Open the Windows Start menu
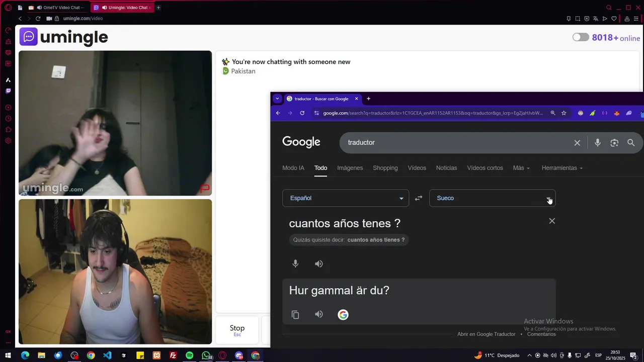The width and height of the screenshot is (644, 362). [x=8, y=355]
